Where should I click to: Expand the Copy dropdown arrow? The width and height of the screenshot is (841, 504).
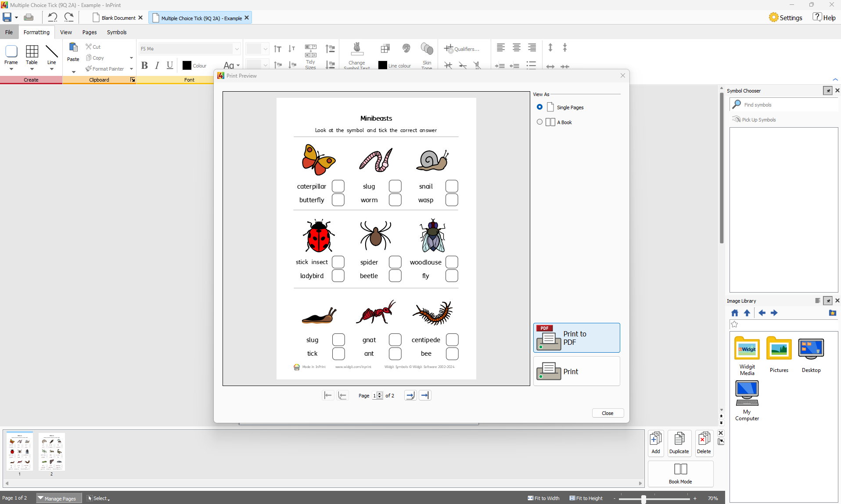pyautogui.click(x=131, y=58)
